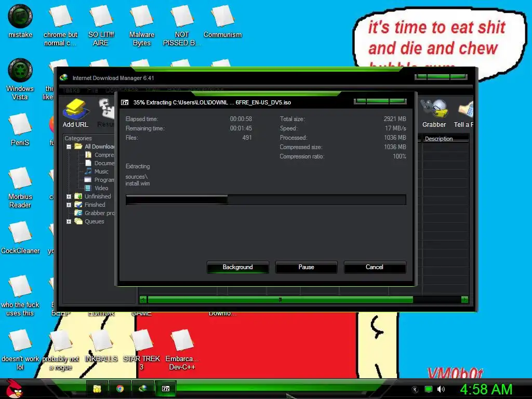Switch to the IDM taskbar button
This screenshot has height=399, width=532.
point(143,389)
